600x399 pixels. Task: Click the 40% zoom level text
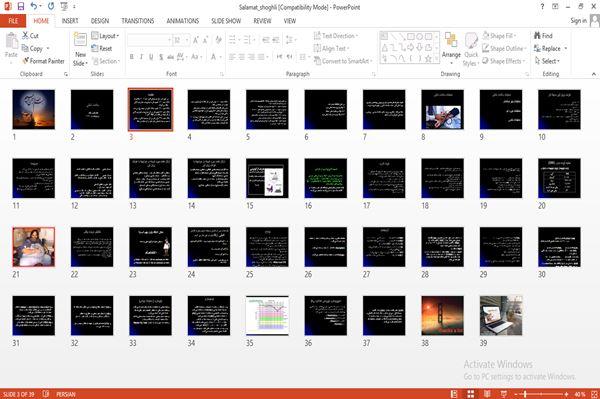click(x=579, y=394)
